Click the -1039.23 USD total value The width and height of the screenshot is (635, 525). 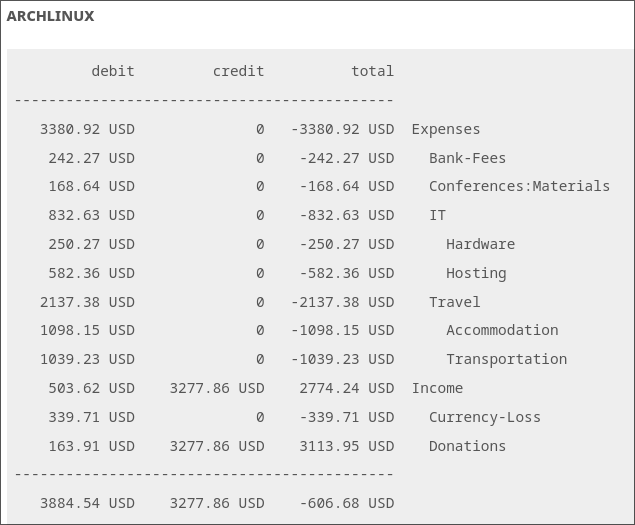click(343, 359)
